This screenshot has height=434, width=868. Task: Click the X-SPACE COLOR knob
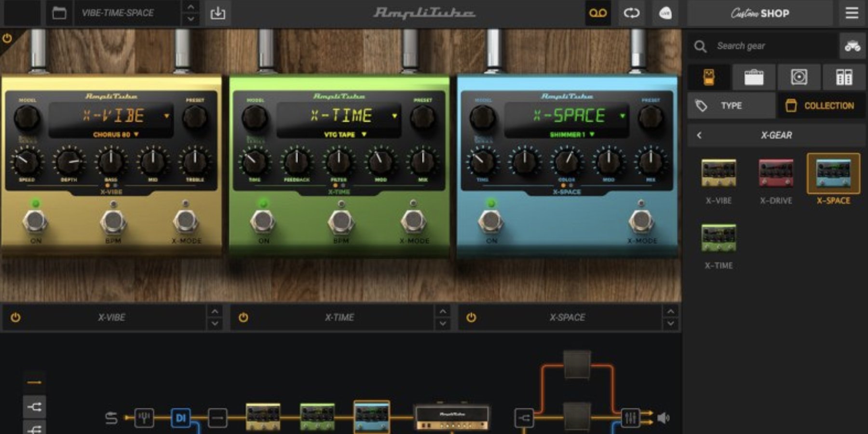pyautogui.click(x=567, y=162)
